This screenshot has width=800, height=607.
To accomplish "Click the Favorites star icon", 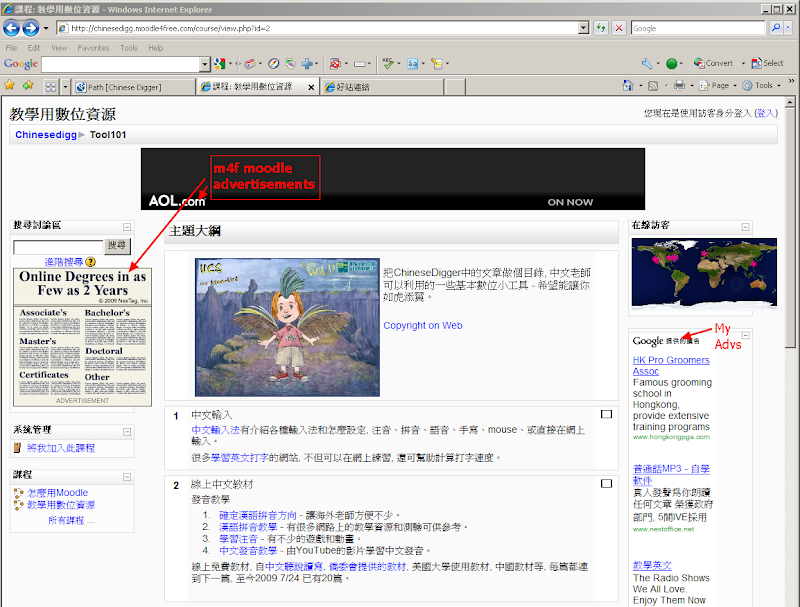I will (10, 85).
